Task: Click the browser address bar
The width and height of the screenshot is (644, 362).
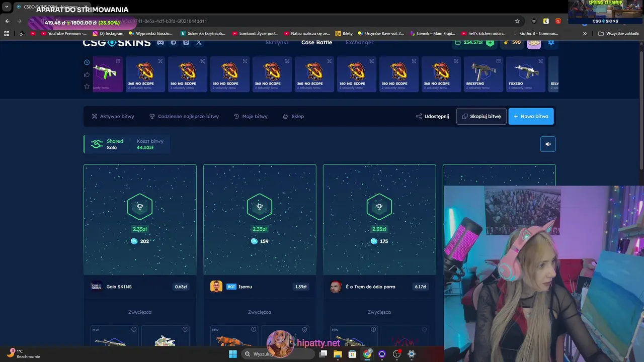Action: tap(282, 21)
